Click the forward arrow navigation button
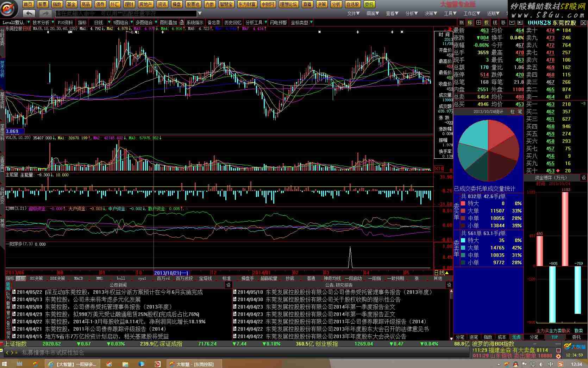This screenshot has height=368, width=588. click(45, 13)
